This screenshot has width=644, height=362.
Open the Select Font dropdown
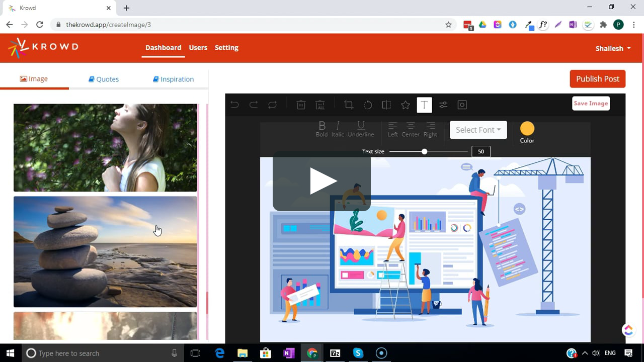tap(478, 130)
